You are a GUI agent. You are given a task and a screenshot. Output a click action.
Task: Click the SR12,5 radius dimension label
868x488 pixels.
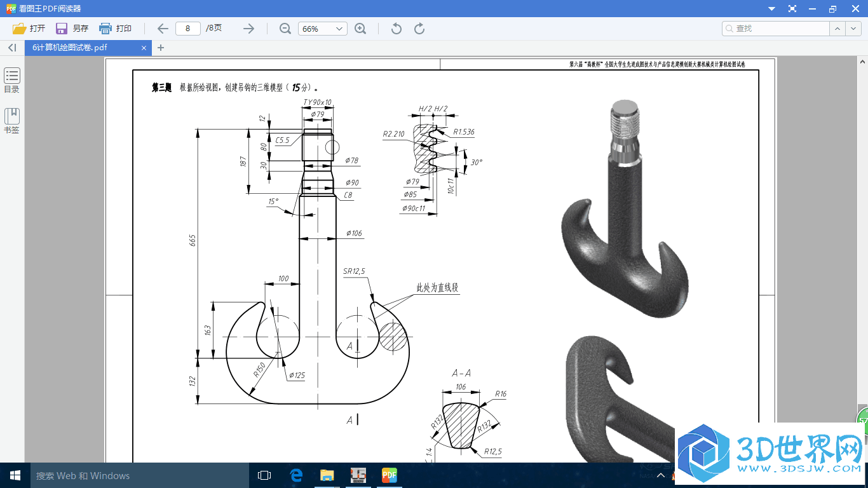tap(354, 271)
